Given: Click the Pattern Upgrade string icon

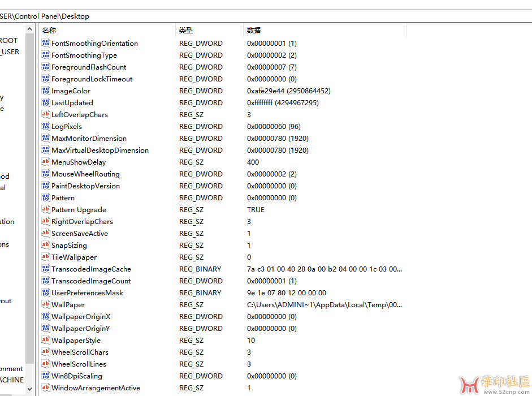Looking at the screenshot, I should (46, 209).
